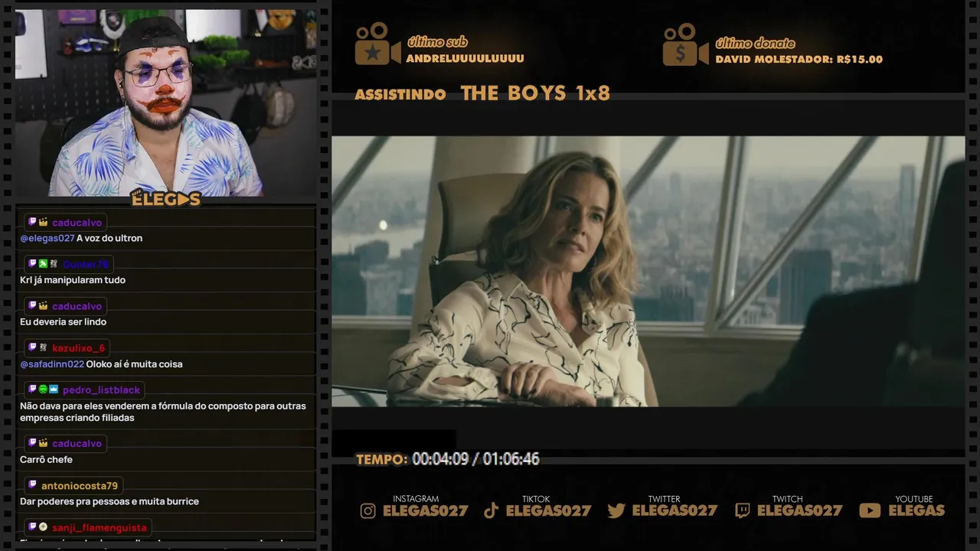Click the blue crown badge beside pedro_listblack
The image size is (980, 551).
(54, 390)
